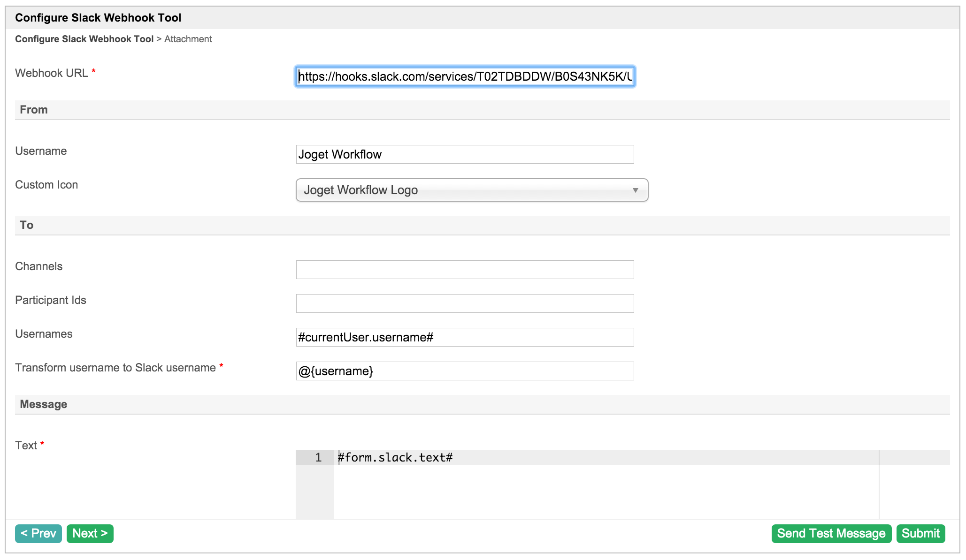Click the Participant Ids input field
Screen dimensions: 966x560
point(465,303)
